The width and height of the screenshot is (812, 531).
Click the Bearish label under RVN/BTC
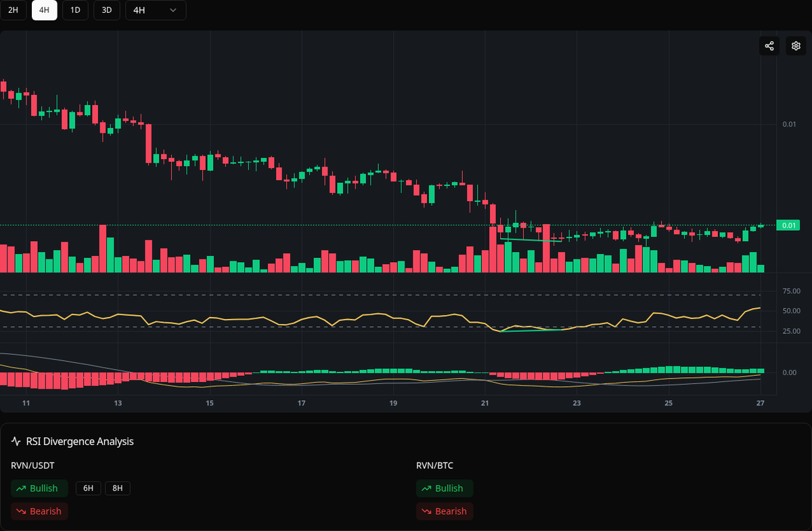point(445,511)
